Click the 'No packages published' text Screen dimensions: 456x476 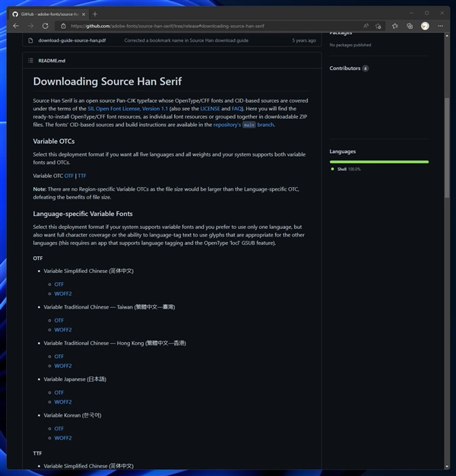[x=350, y=45]
